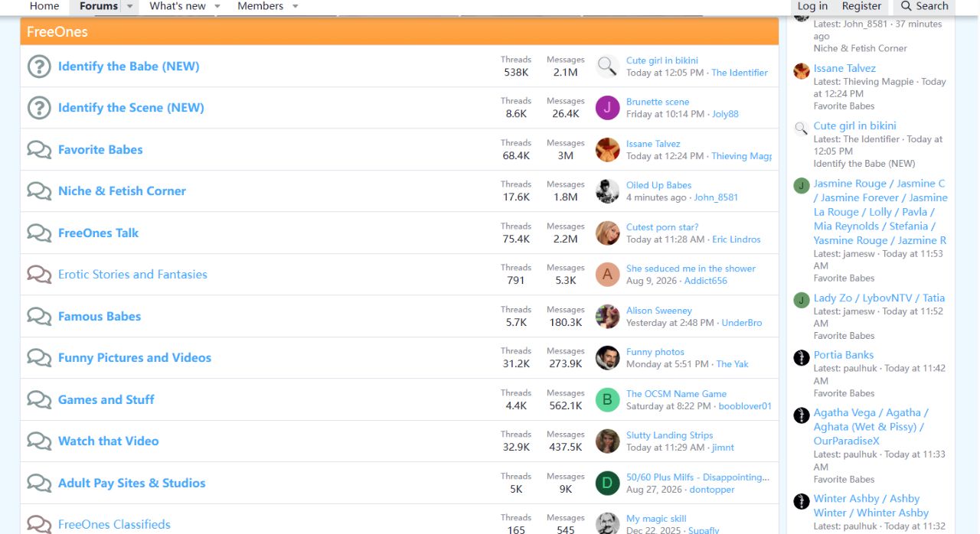Viewport: 980px width, 534px height.
Task: Click the sidebar green J avatar beside Lady Zo
Action: (x=802, y=300)
